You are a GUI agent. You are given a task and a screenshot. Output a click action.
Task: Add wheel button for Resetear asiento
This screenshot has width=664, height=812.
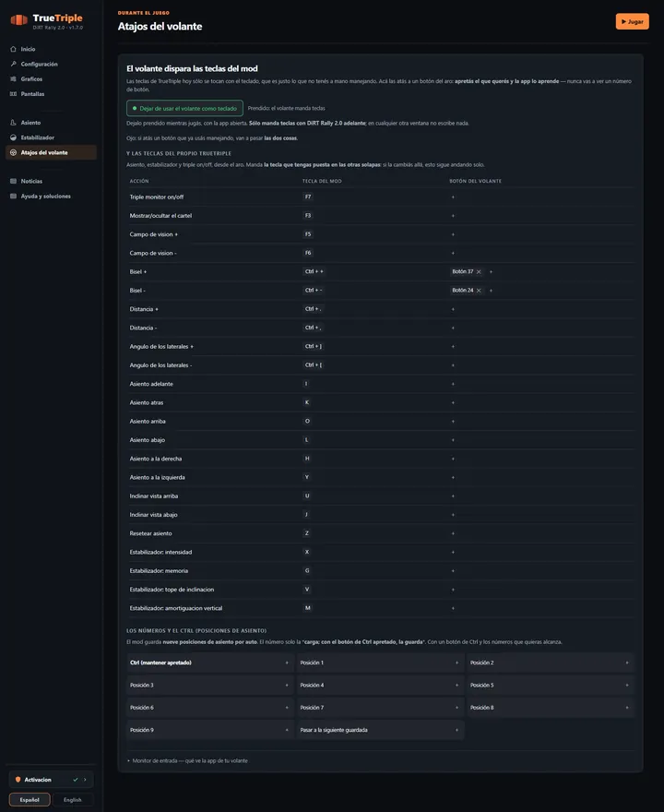click(x=453, y=533)
